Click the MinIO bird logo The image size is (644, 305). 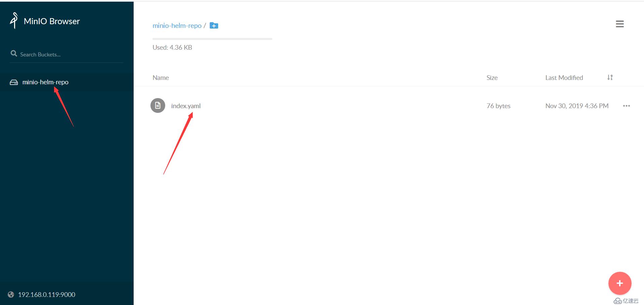[x=14, y=20]
